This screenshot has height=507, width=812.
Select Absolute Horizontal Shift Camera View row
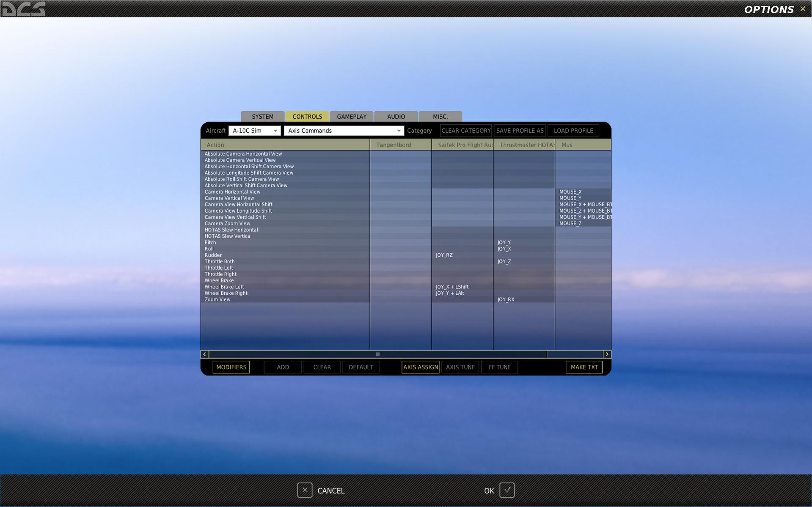click(x=285, y=167)
